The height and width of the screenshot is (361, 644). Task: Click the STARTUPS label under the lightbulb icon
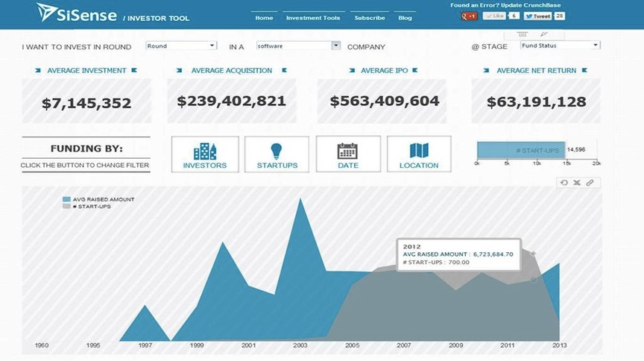pyautogui.click(x=277, y=166)
